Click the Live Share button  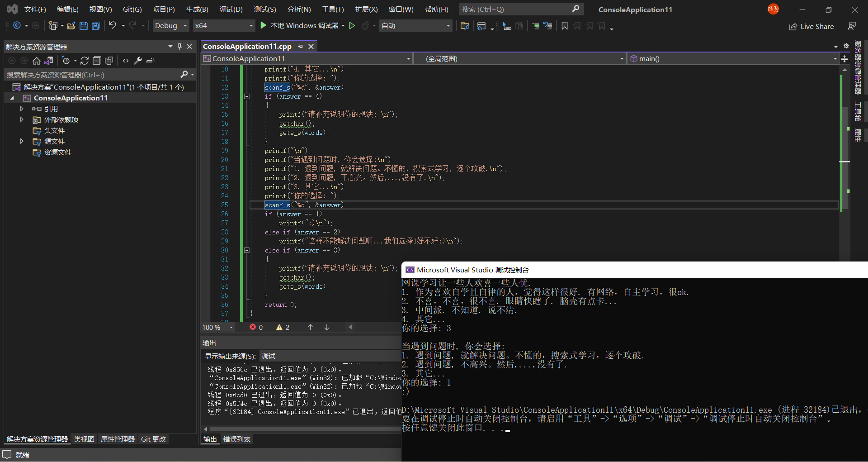tap(811, 26)
